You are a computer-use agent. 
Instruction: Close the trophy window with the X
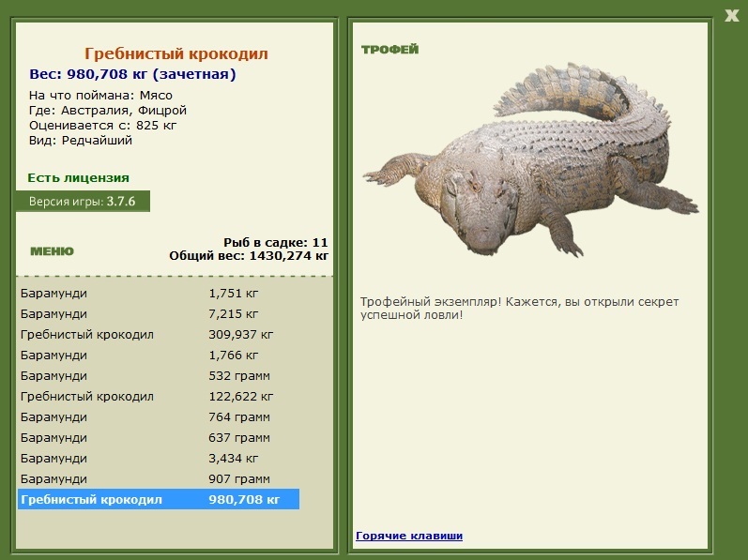click(x=731, y=15)
